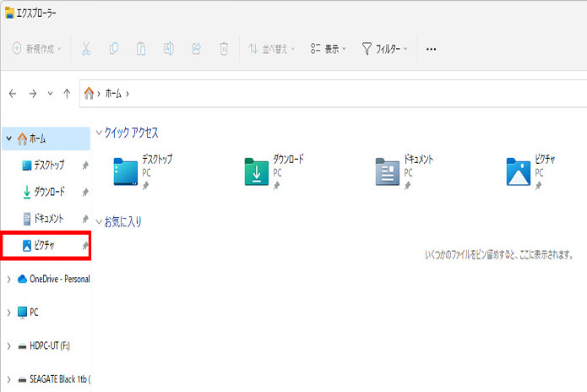Select ダウンロード in the sidebar
The height and width of the screenshot is (392, 587).
[x=48, y=192]
